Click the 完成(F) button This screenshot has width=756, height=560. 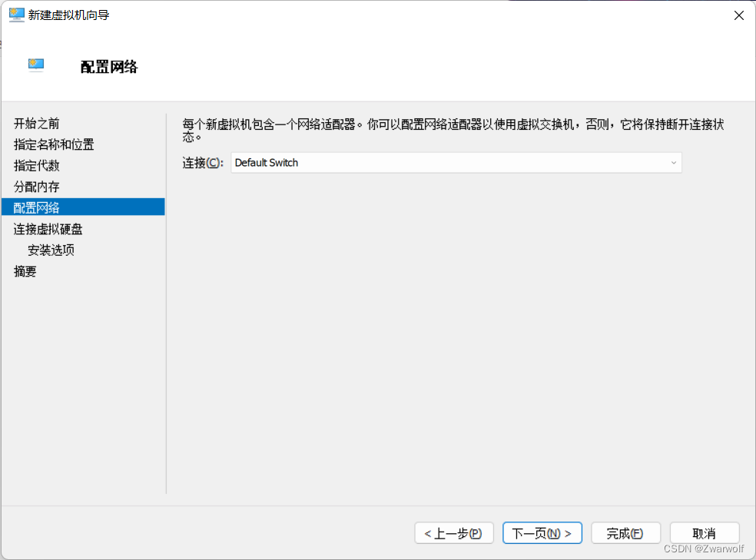tap(625, 533)
